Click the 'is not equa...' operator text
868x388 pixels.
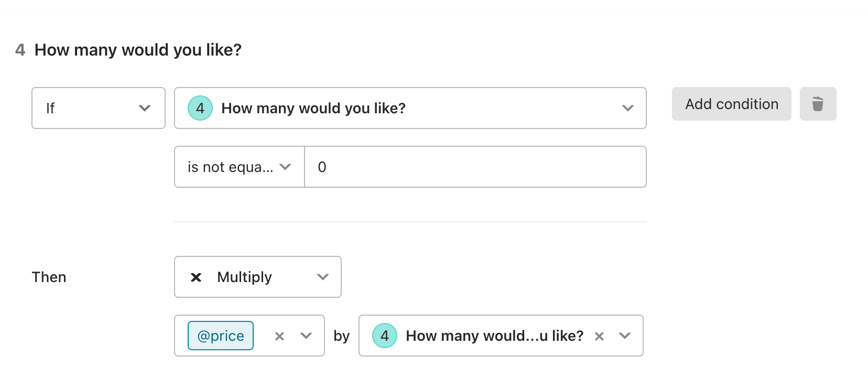[x=231, y=167]
